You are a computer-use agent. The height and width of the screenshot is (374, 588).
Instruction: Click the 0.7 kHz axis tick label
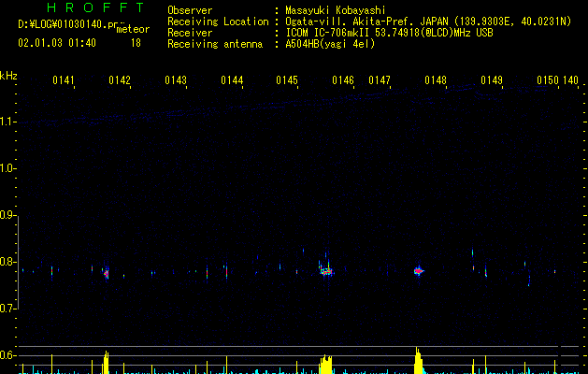point(8,309)
